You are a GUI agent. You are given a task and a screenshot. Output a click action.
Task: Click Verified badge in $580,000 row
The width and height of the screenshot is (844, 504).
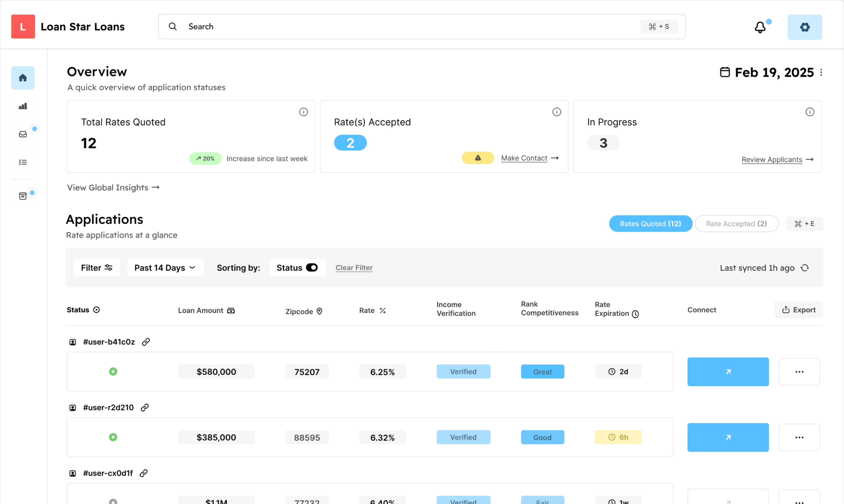pos(463,372)
